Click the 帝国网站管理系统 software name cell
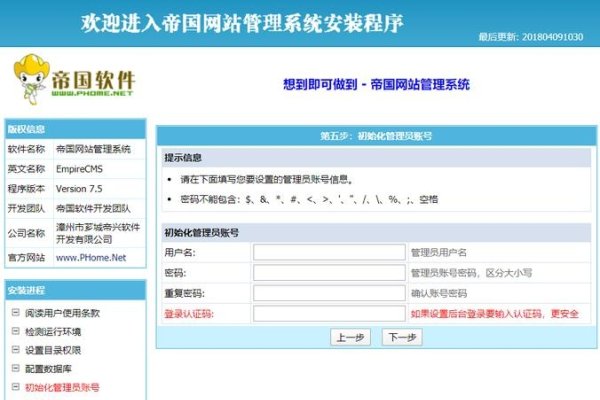 point(93,149)
